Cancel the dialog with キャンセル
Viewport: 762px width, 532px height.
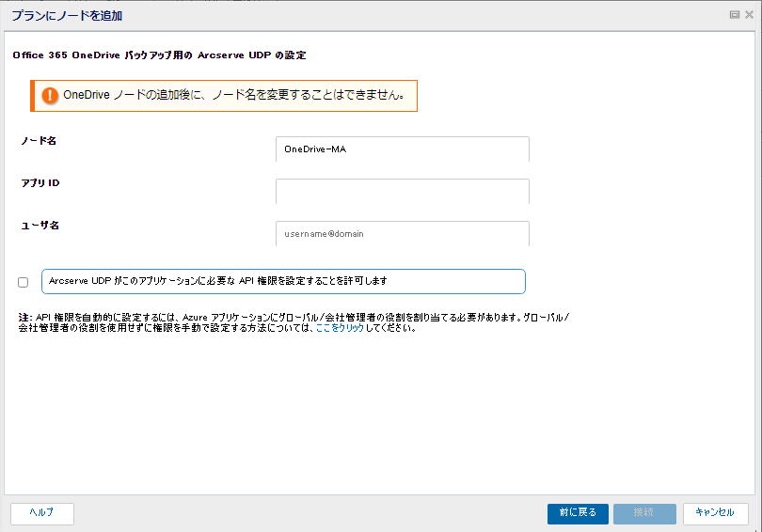pos(715,513)
